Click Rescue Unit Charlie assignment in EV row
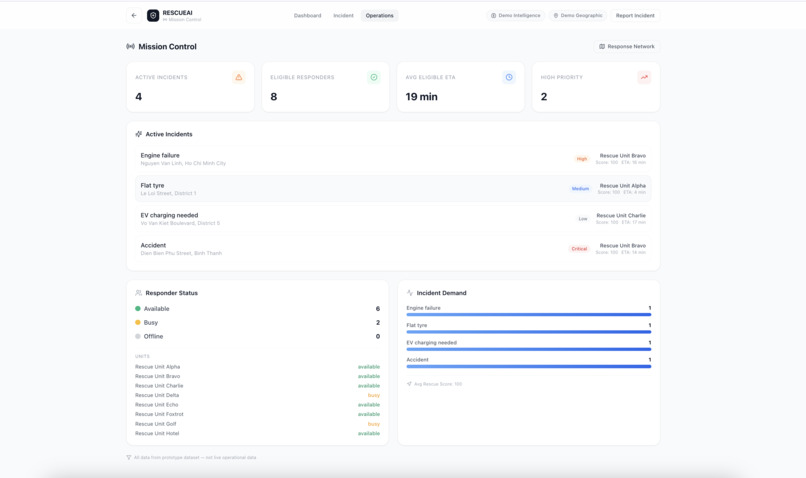The width and height of the screenshot is (806, 478). point(621,218)
